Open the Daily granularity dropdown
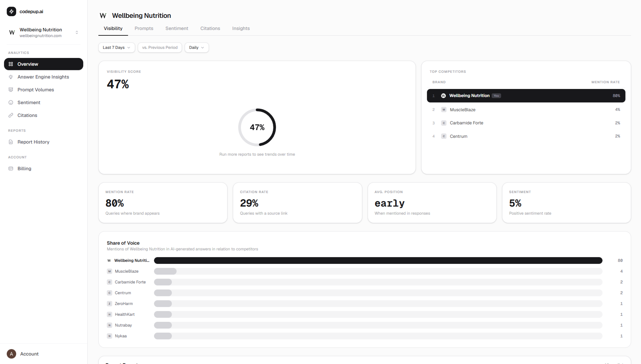Image resolution: width=641 pixels, height=364 pixels. pos(196,48)
